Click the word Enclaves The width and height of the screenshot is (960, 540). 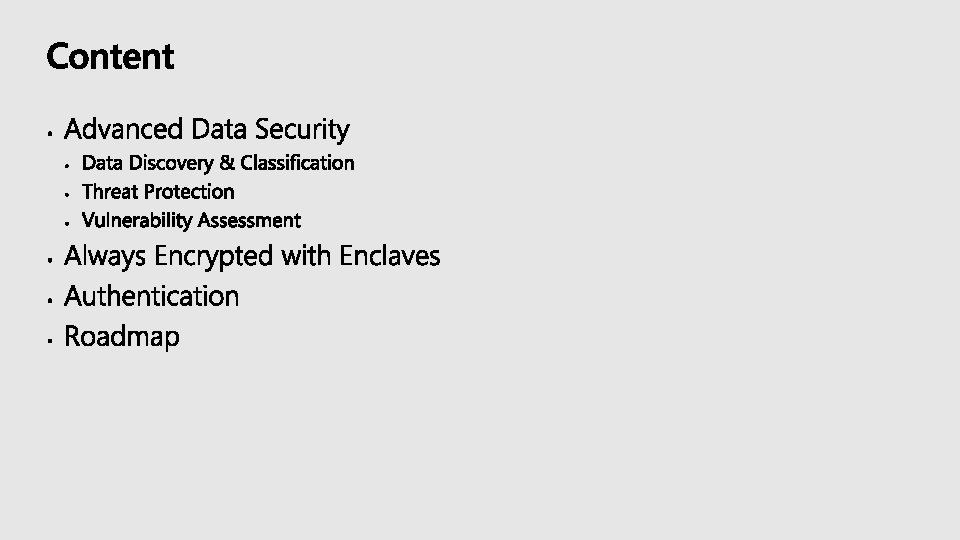pyautogui.click(x=390, y=256)
